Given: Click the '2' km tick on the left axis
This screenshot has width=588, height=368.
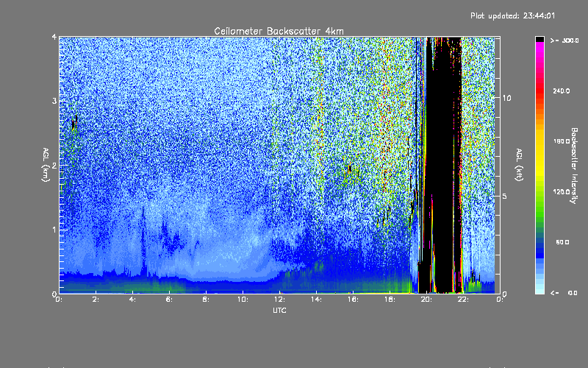Looking at the screenshot, I should [x=54, y=165].
